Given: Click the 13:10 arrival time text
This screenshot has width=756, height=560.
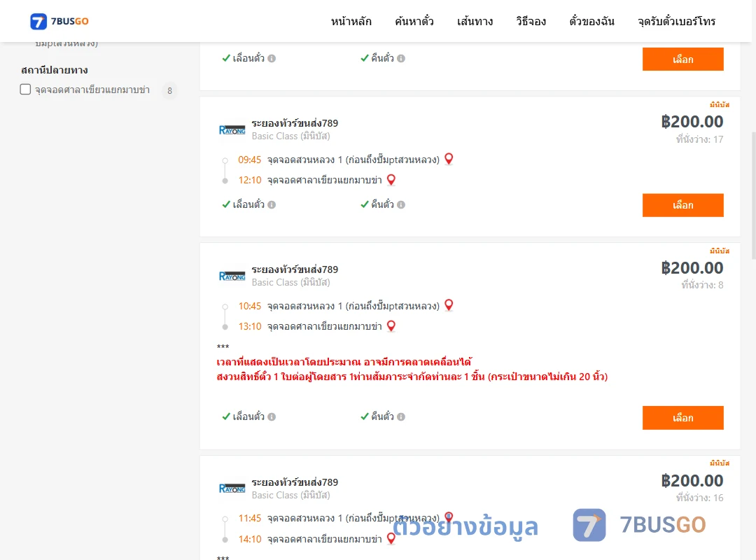Looking at the screenshot, I should pos(250,326).
